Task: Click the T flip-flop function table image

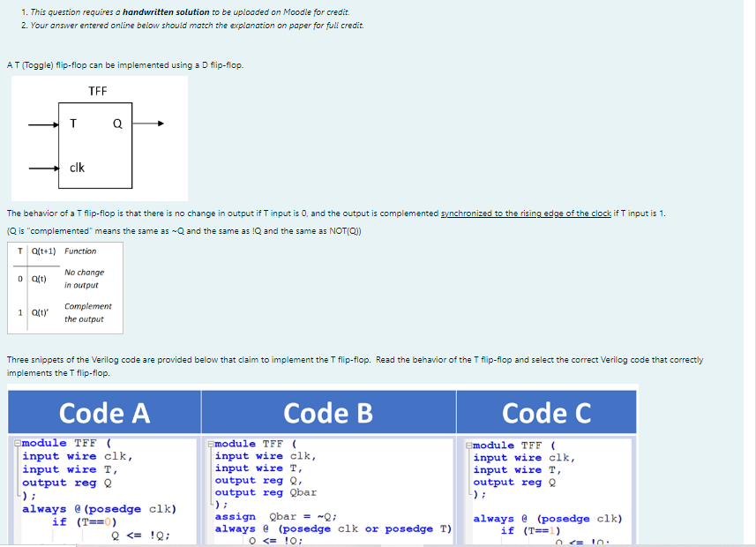Action: pos(65,288)
